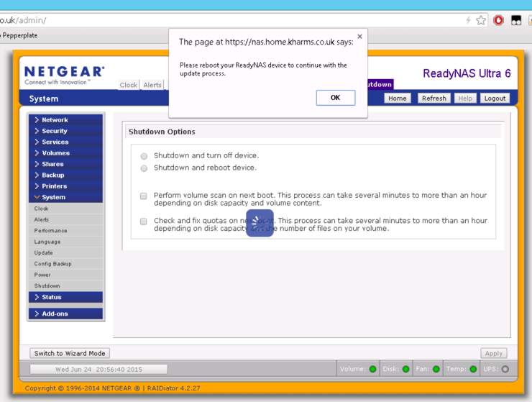Screen dimensions: 532x402
Task: Open Clock in the System submenu
Action: click(66, 209)
